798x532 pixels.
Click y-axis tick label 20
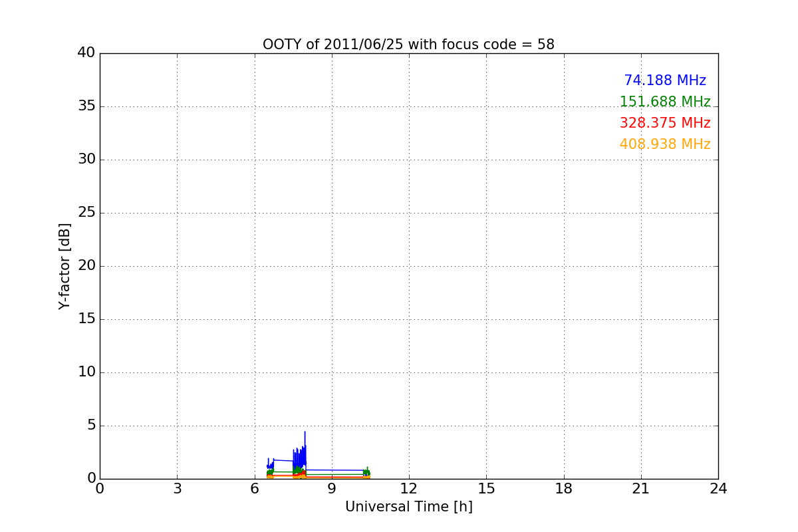click(x=86, y=266)
